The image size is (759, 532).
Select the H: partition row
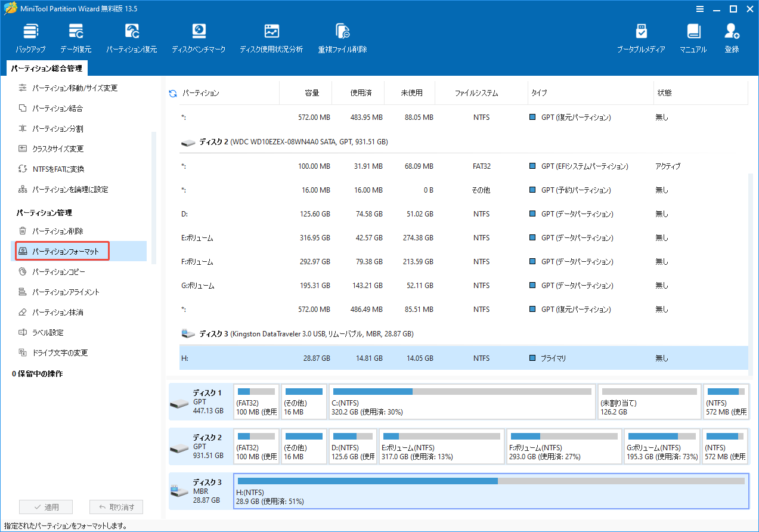(417, 358)
